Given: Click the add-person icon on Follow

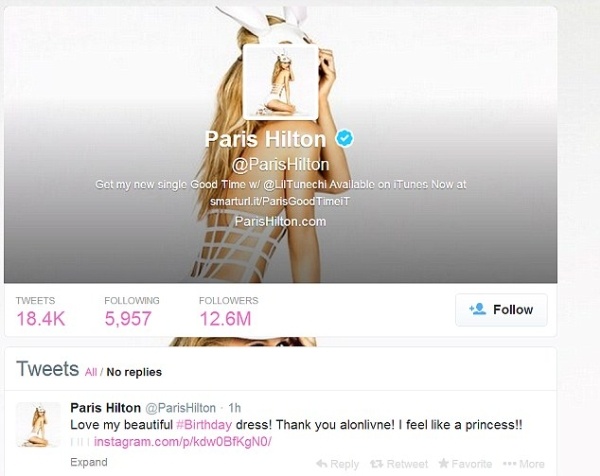Looking at the screenshot, I should tap(478, 309).
